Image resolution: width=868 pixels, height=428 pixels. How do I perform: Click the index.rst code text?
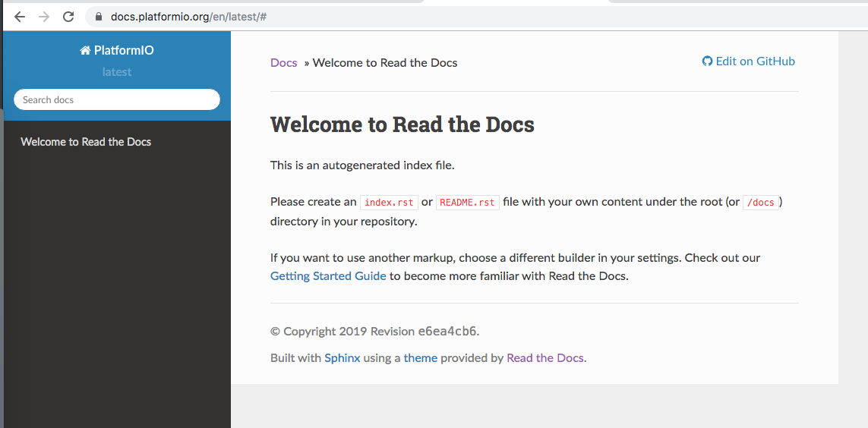pos(389,203)
